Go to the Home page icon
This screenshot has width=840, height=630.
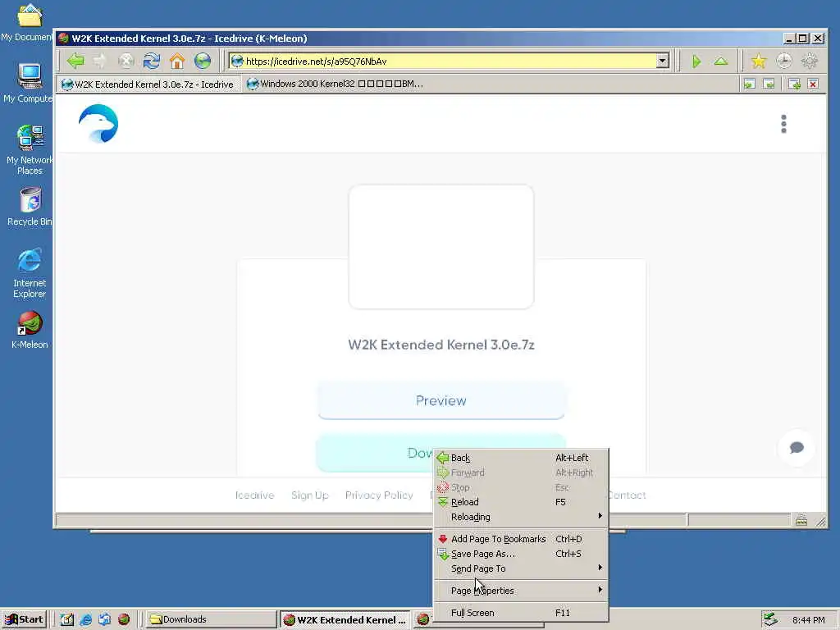177,61
